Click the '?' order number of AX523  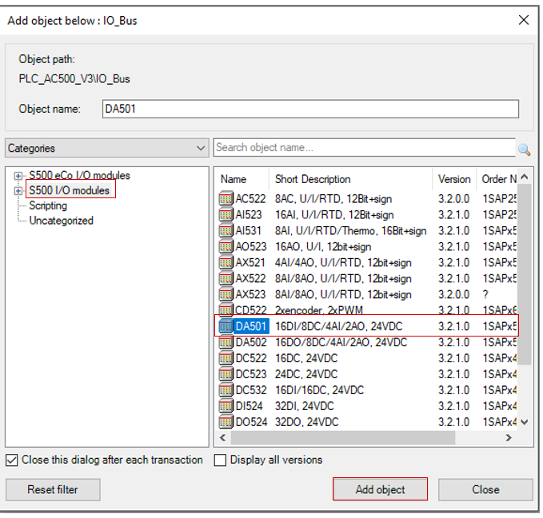pos(486,295)
